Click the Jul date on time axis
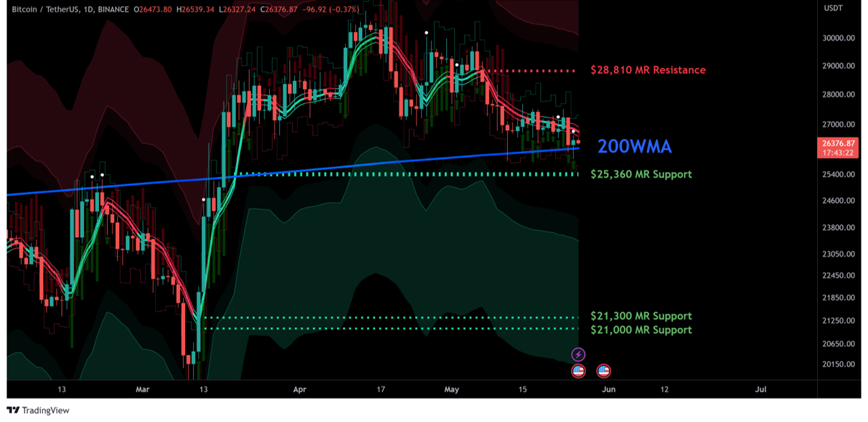Image resolution: width=868 pixels, height=422 pixels. coord(761,389)
